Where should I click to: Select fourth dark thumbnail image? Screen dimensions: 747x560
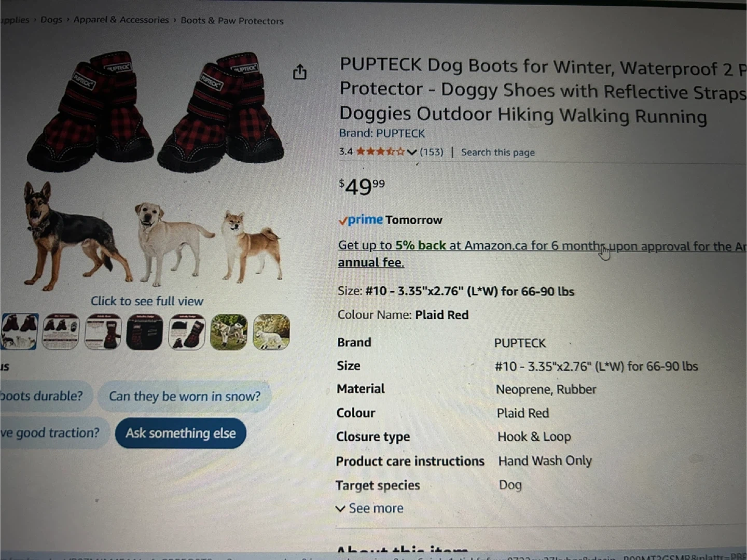tap(144, 332)
